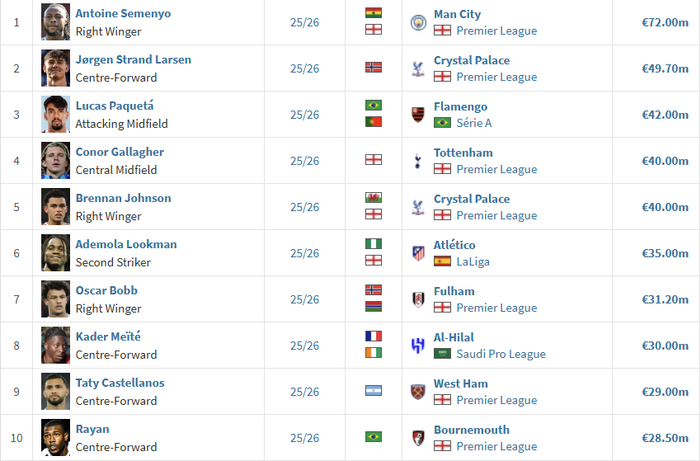Open the Saudi Pro League link
The image size is (700, 461).
(504, 354)
